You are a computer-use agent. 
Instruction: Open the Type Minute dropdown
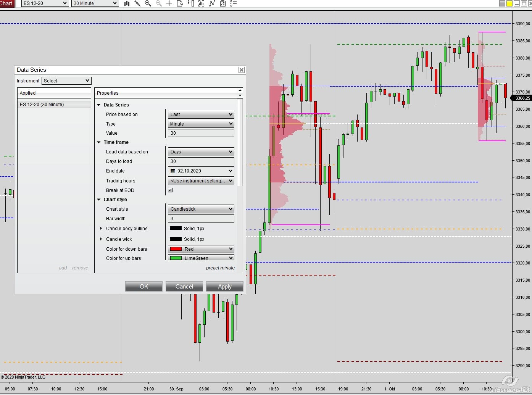point(201,124)
